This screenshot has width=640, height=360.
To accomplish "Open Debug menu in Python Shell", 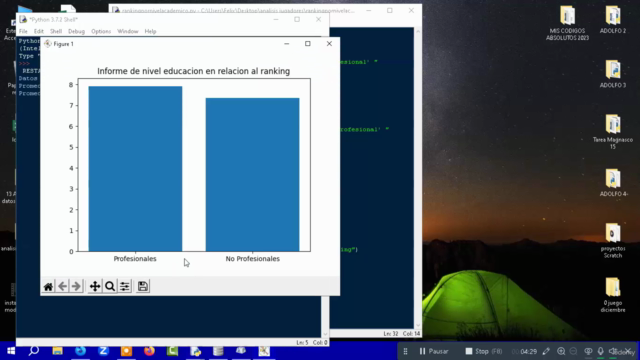I will [76, 31].
